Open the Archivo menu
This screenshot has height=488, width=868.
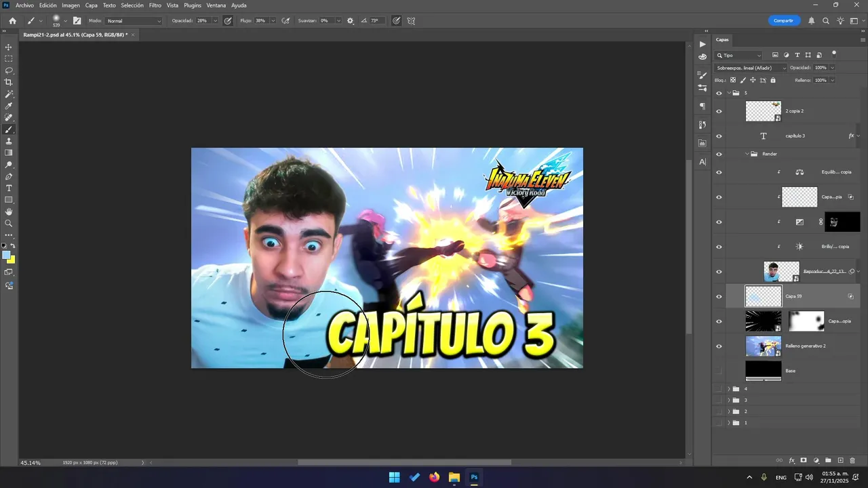(24, 5)
